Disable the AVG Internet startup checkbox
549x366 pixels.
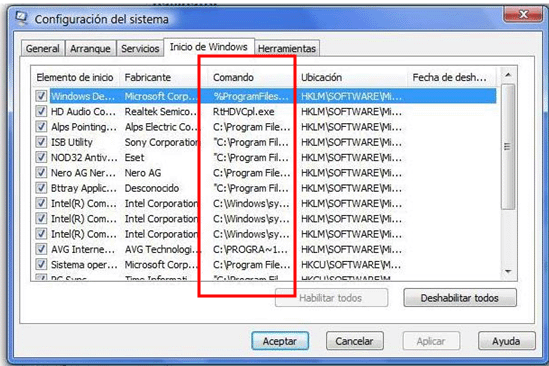41,249
